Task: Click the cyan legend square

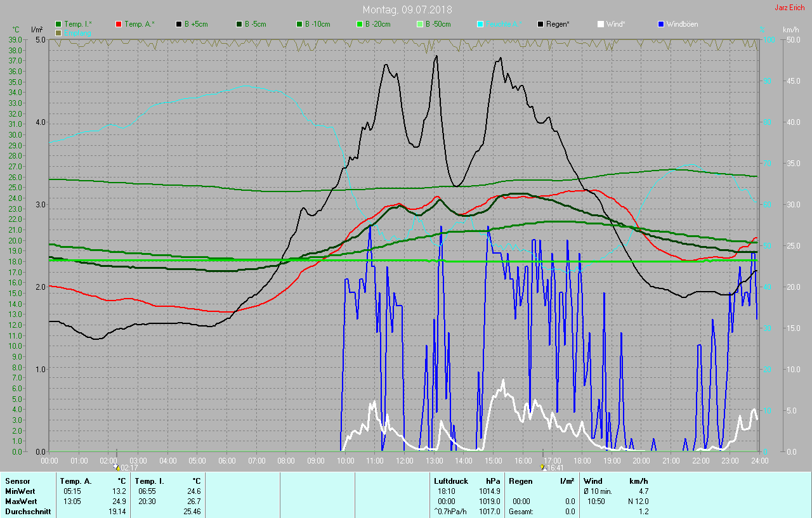Action: [x=480, y=24]
